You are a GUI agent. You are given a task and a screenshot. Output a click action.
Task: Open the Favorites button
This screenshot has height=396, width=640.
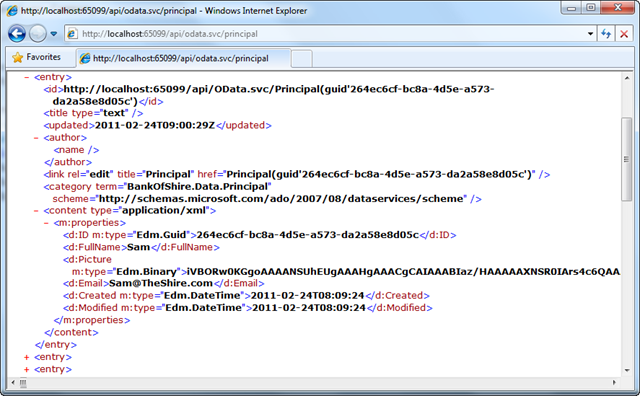point(37,57)
